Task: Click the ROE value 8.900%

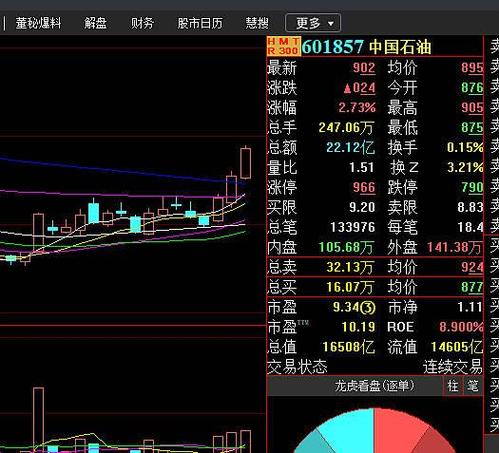Action: click(x=461, y=327)
